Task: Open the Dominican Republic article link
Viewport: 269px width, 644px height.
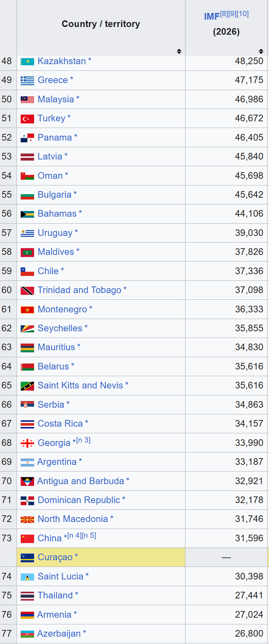Action: pos(79,500)
